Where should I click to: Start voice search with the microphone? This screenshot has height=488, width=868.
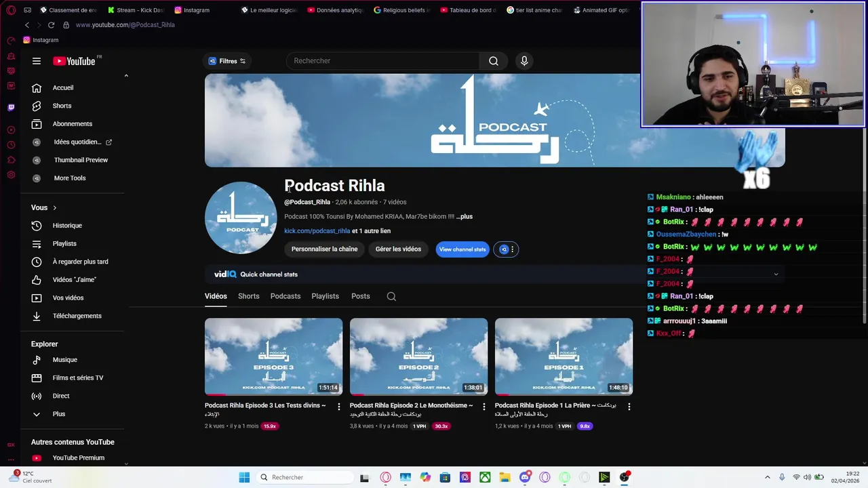pyautogui.click(x=524, y=61)
